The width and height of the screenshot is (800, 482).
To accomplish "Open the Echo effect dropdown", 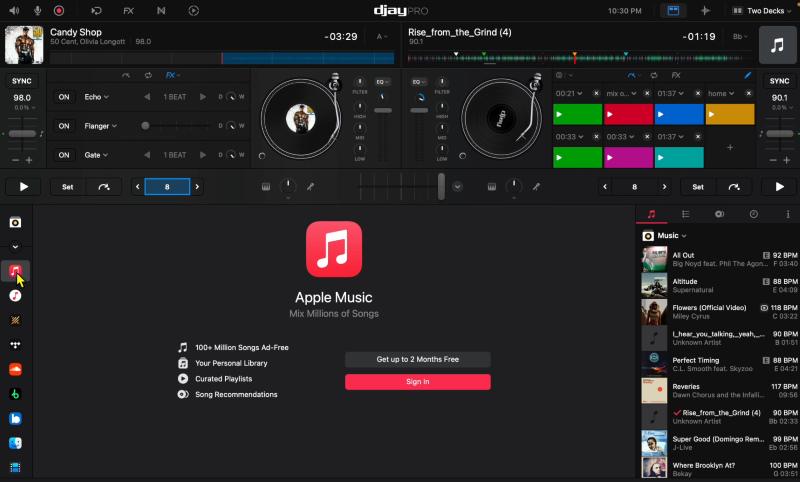I will click(x=96, y=97).
